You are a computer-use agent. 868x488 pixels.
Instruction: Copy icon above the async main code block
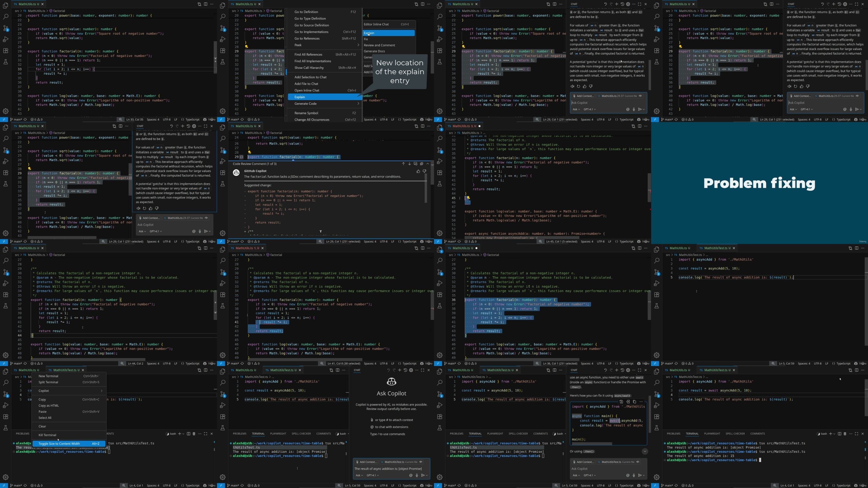coord(634,402)
